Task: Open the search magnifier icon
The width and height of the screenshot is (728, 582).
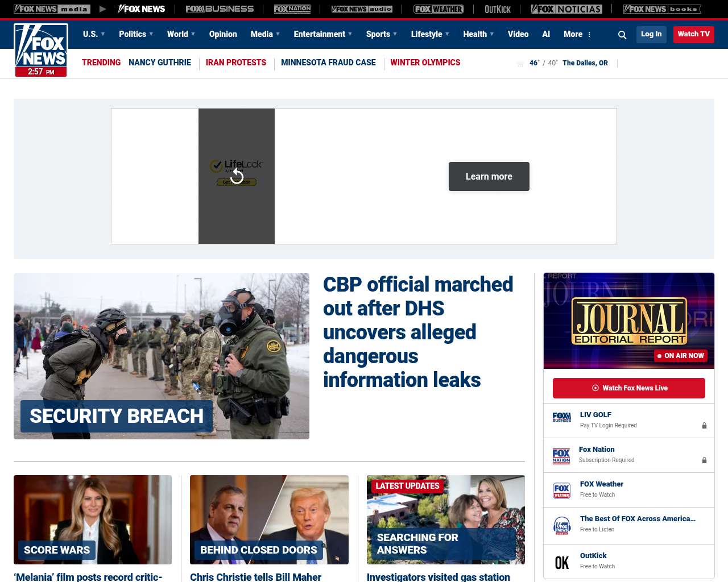Action: [x=622, y=35]
